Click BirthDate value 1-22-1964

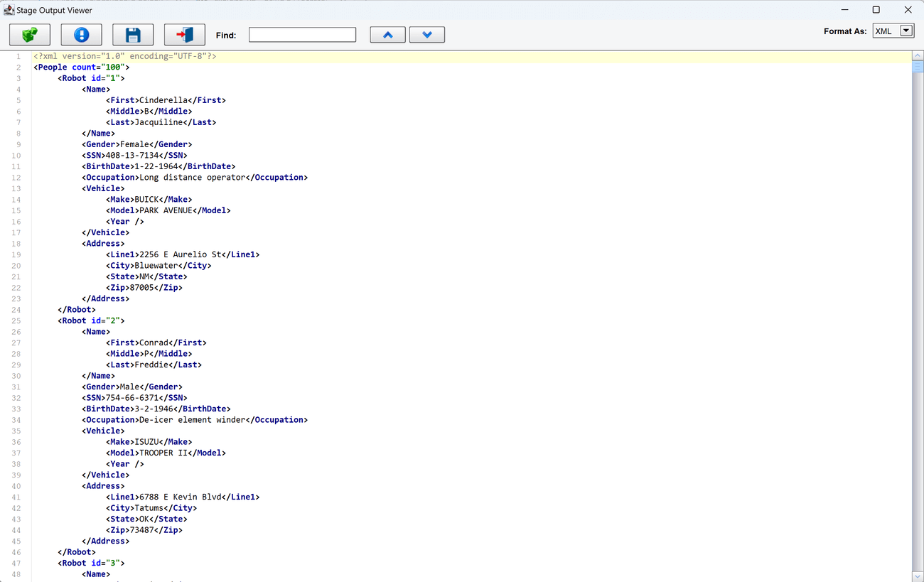[x=156, y=166]
